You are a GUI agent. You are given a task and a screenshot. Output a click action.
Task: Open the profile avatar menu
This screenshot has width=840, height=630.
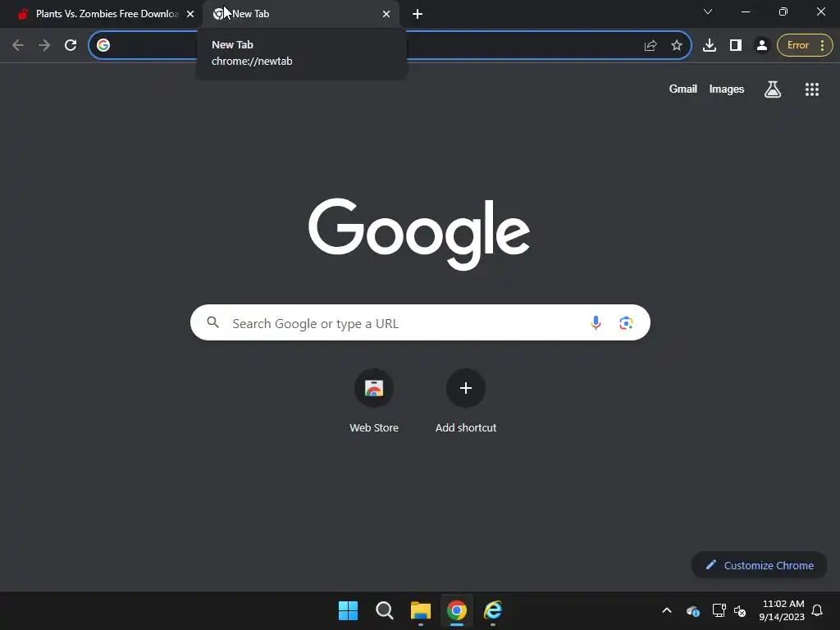[x=762, y=45]
